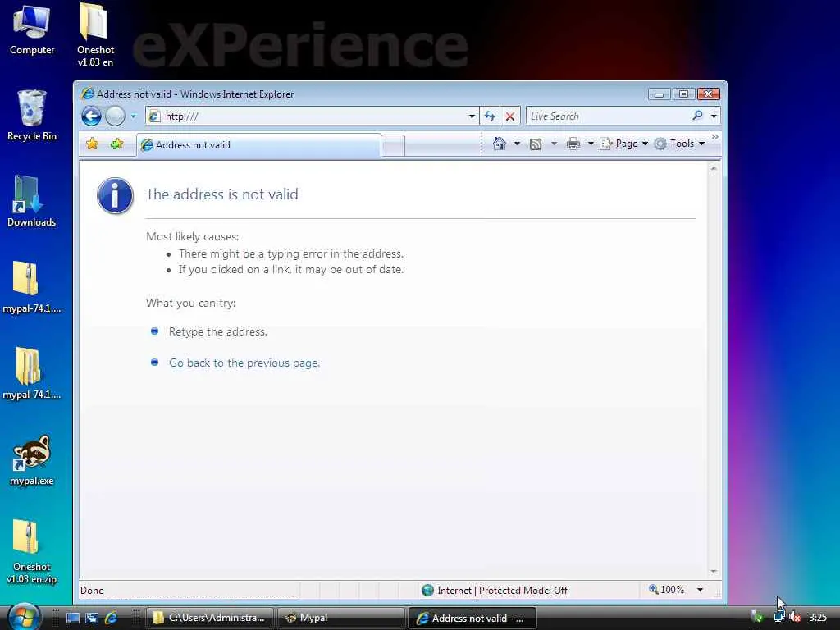Show hidden toolbar items chevron

click(714, 137)
